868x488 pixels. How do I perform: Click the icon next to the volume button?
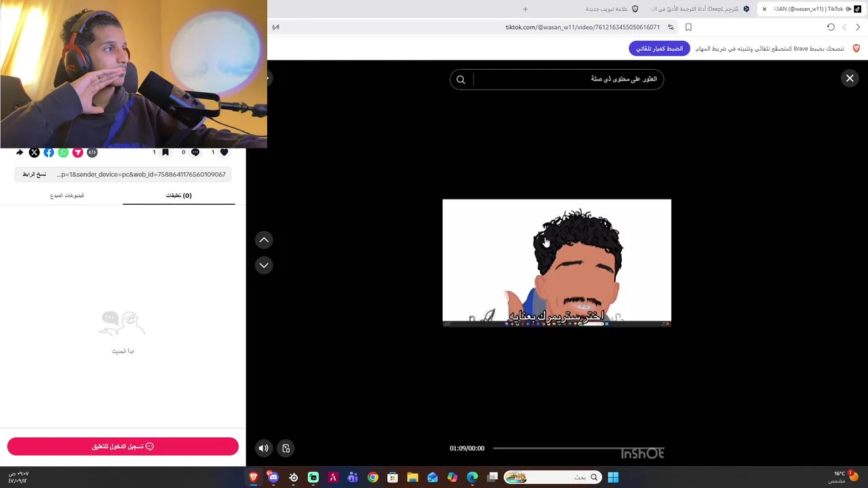[286, 448]
